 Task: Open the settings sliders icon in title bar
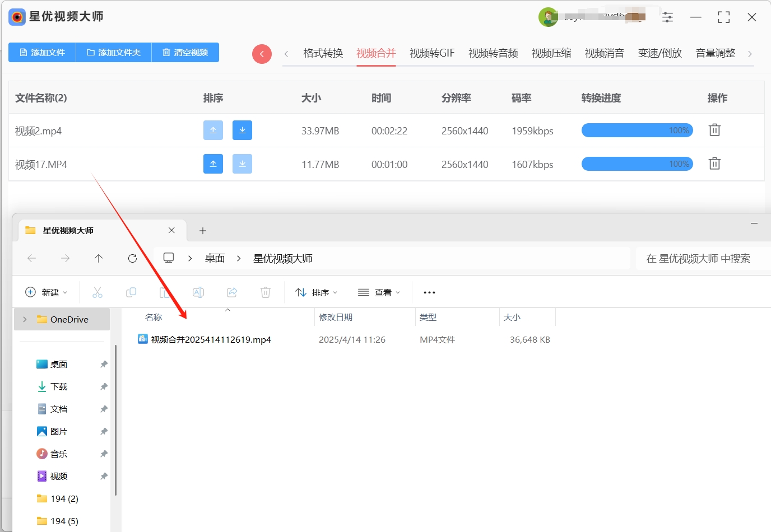[667, 17]
